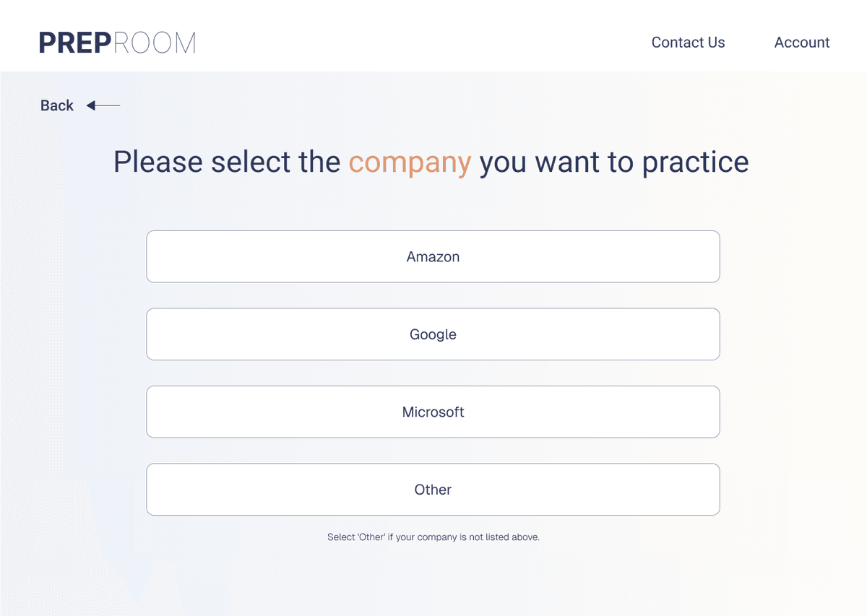Click the bold PREP part of logo
Screen dimensions: 867x616
(x=75, y=43)
